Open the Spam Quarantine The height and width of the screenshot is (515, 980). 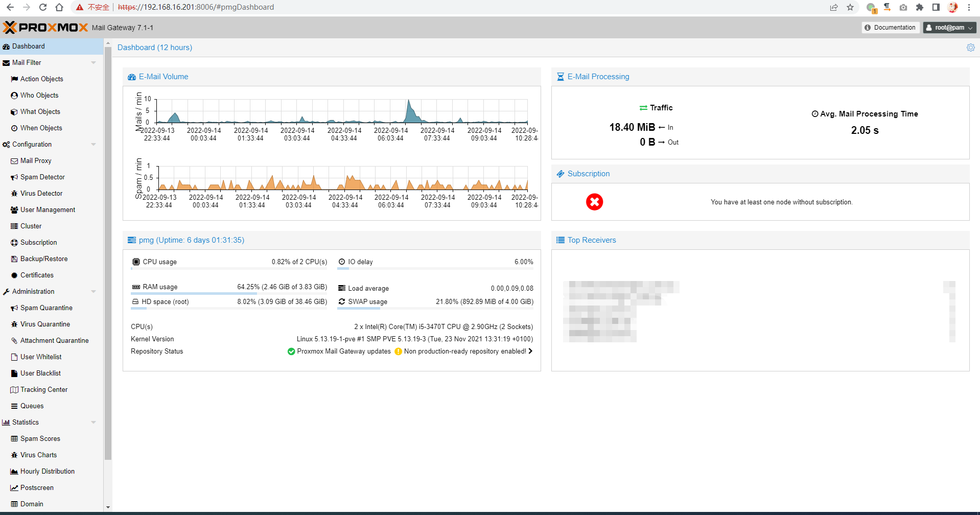point(46,308)
